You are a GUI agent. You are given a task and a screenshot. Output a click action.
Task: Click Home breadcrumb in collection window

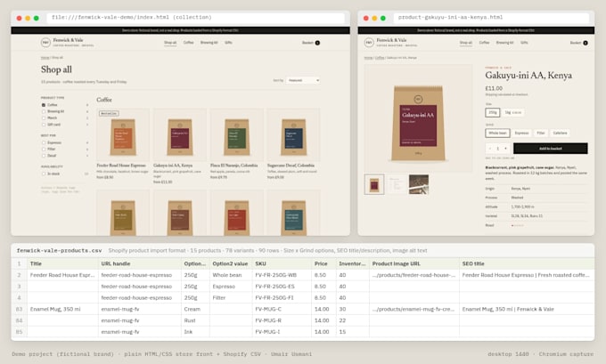[45, 58]
